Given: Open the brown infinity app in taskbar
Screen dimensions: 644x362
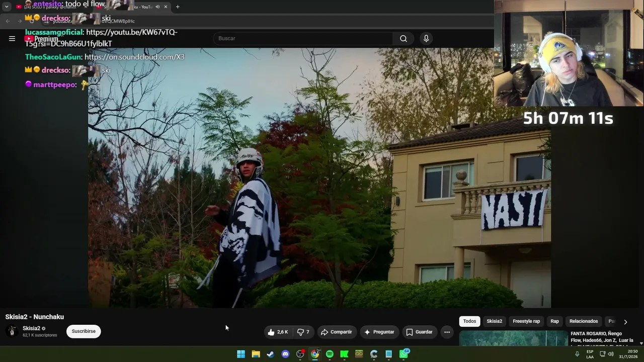Looking at the screenshot, I should coord(359,354).
